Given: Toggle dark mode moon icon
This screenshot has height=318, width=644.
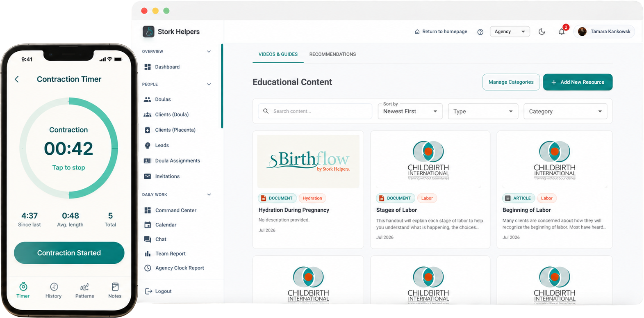Looking at the screenshot, I should point(542,32).
